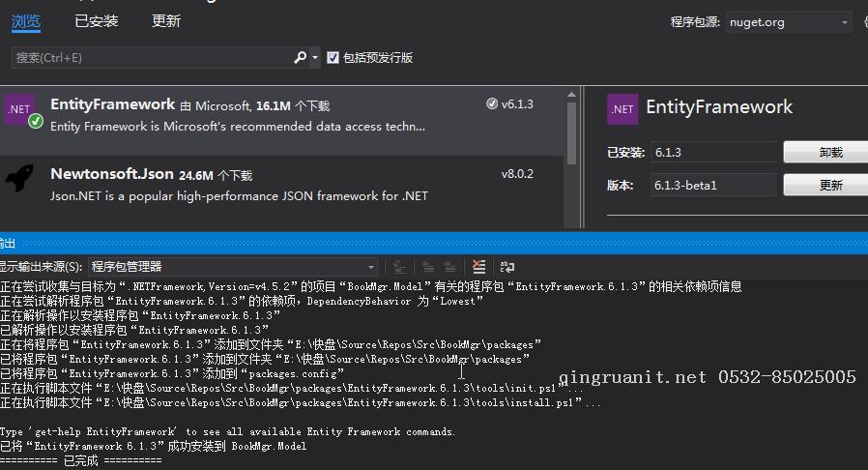The image size is (868, 470).
Task: Click Find Message in Code icon
Action: pos(398,267)
